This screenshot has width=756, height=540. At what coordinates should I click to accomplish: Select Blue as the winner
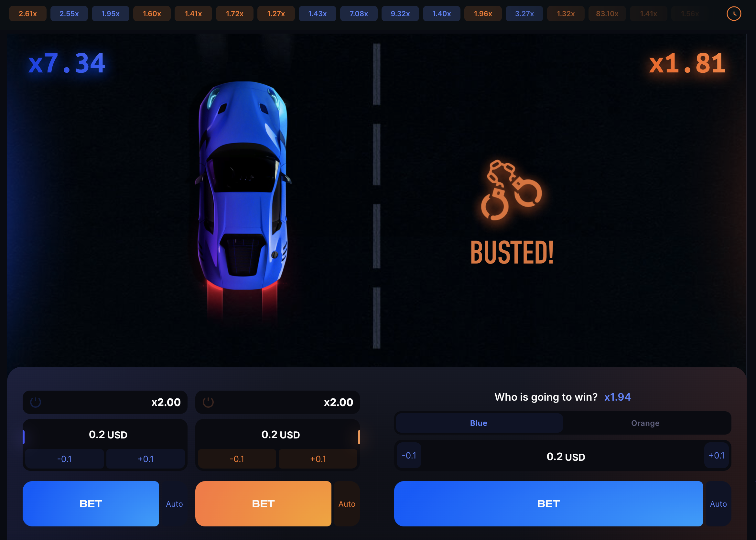[479, 423]
